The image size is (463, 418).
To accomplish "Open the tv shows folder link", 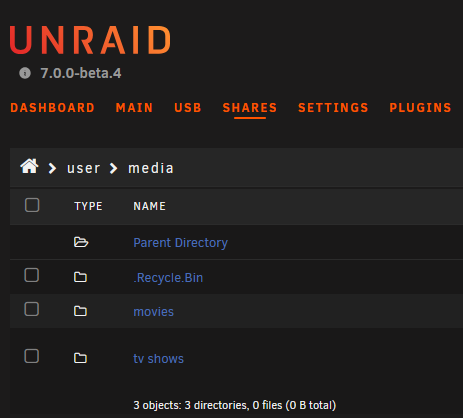I will pyautogui.click(x=158, y=359).
